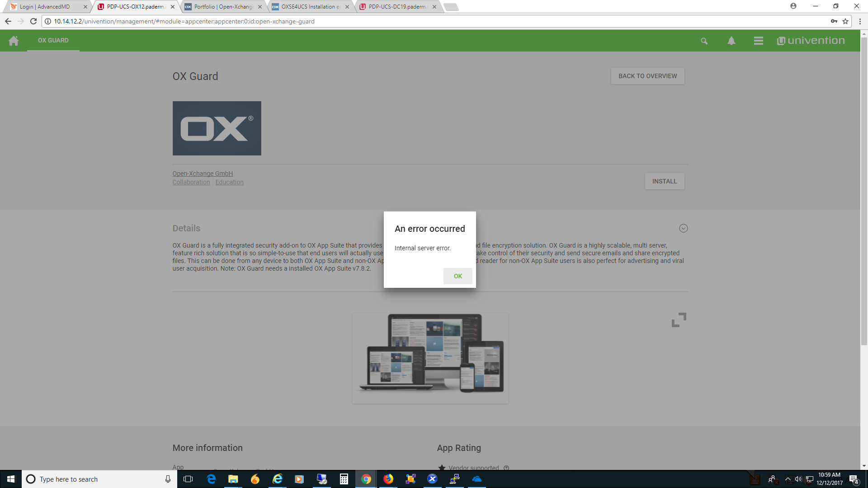Open a new browser tab

coord(451,7)
